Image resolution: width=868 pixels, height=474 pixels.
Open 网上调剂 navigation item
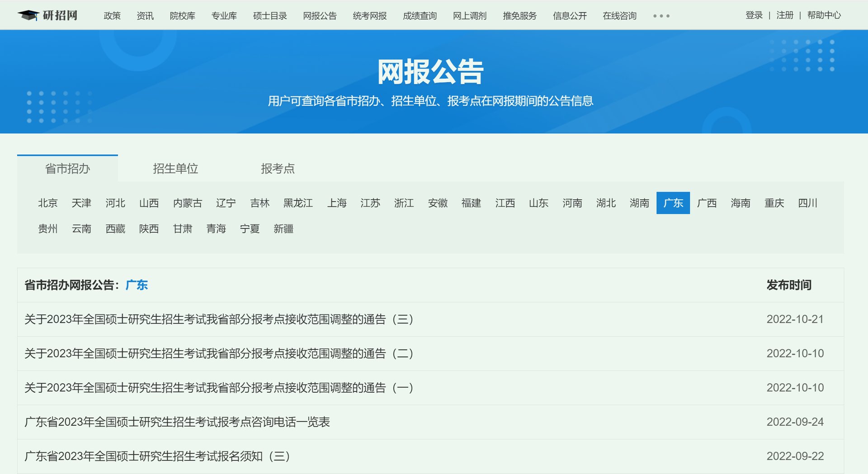[470, 16]
